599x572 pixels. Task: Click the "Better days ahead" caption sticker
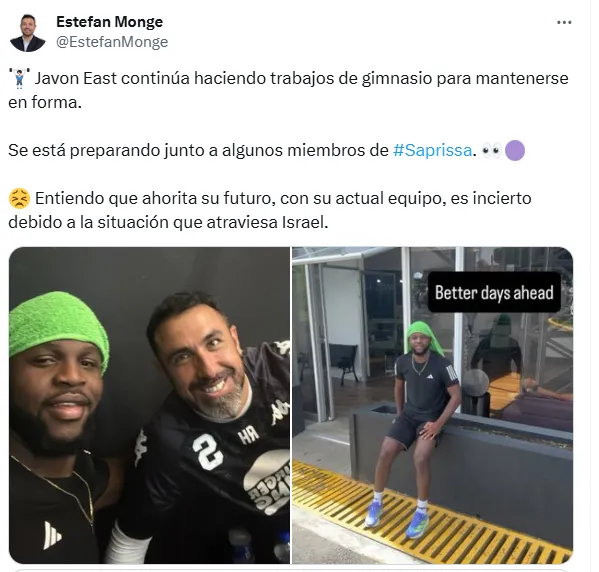pyautogui.click(x=494, y=293)
